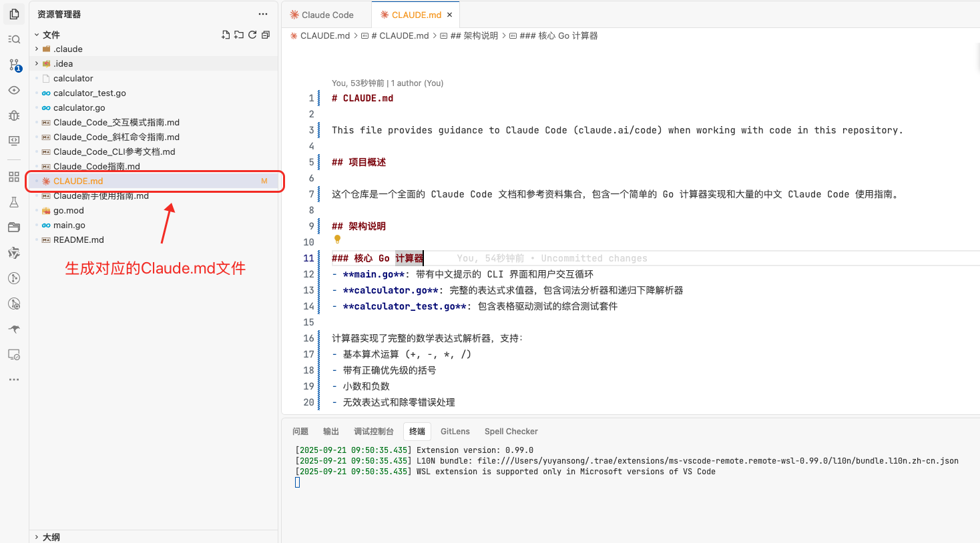Viewport: 980px width, 543px height.
Task: Click the lightbulb code action icon
Action: pyautogui.click(x=337, y=239)
